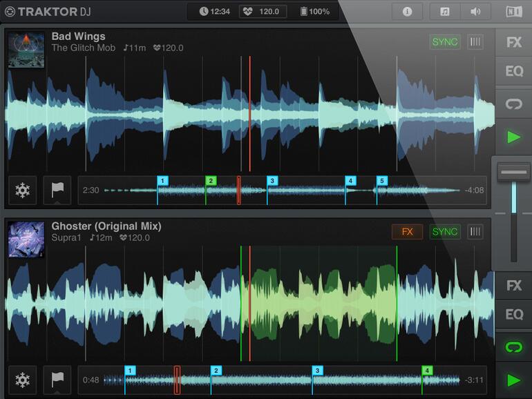The width and height of the screenshot is (532, 399).
Task: Toggle loop for top deck
Action: click(513, 104)
